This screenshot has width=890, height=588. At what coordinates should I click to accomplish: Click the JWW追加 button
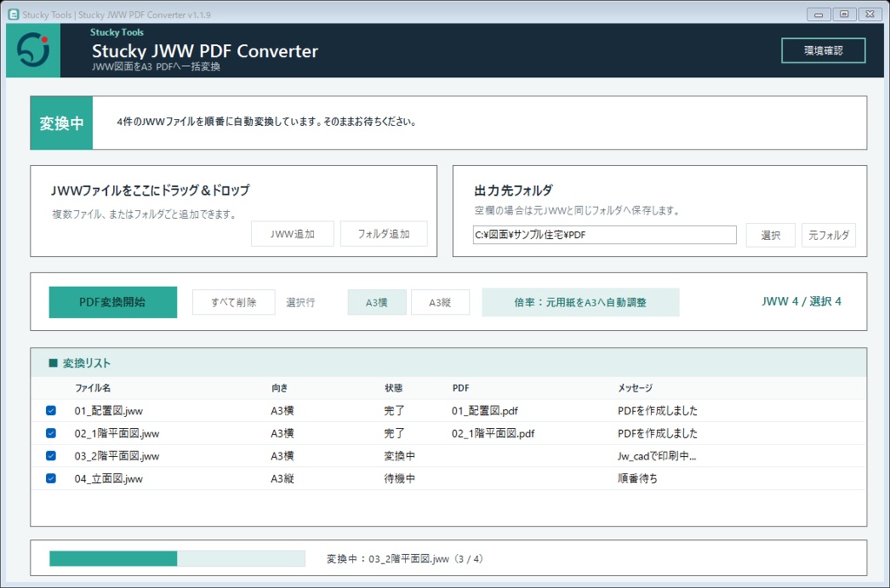[x=292, y=234]
